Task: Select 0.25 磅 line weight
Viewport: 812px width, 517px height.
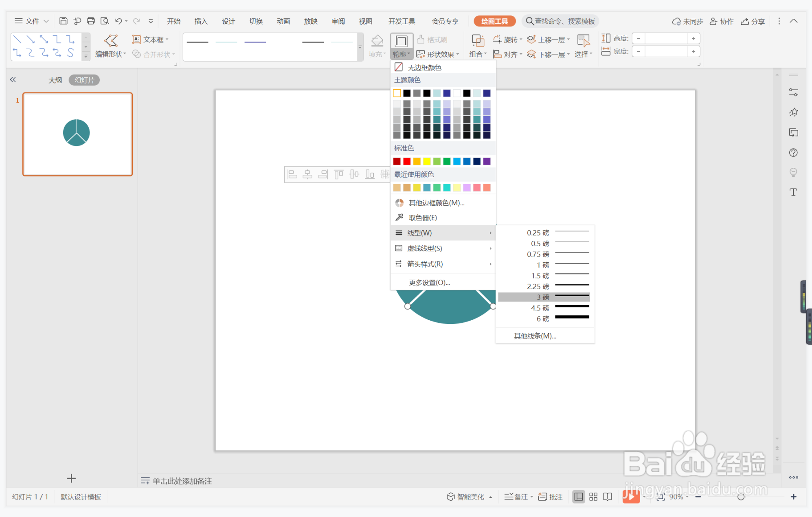Action: coord(544,233)
